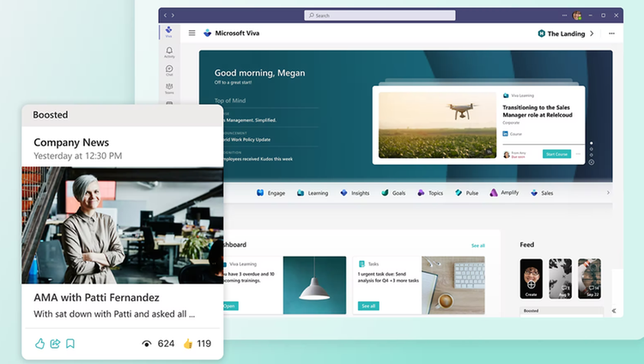Open the header more options ellipsis

coord(611,33)
